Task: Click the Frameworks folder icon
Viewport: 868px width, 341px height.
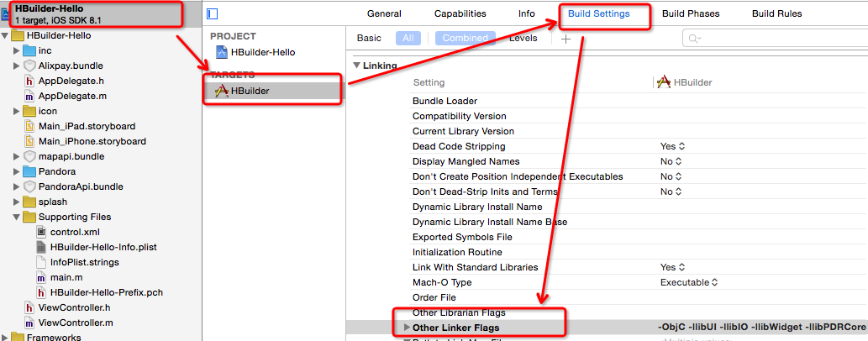Action: [x=17, y=337]
